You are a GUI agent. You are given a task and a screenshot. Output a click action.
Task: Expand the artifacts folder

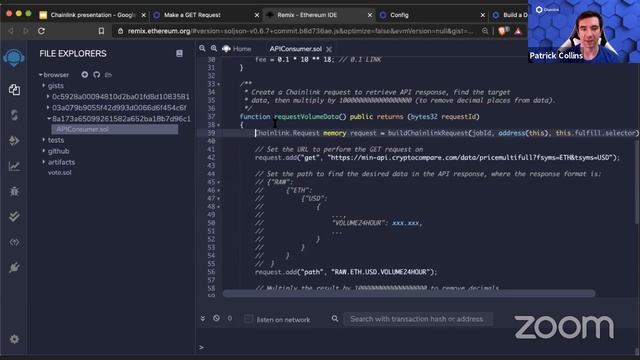pyautogui.click(x=44, y=162)
